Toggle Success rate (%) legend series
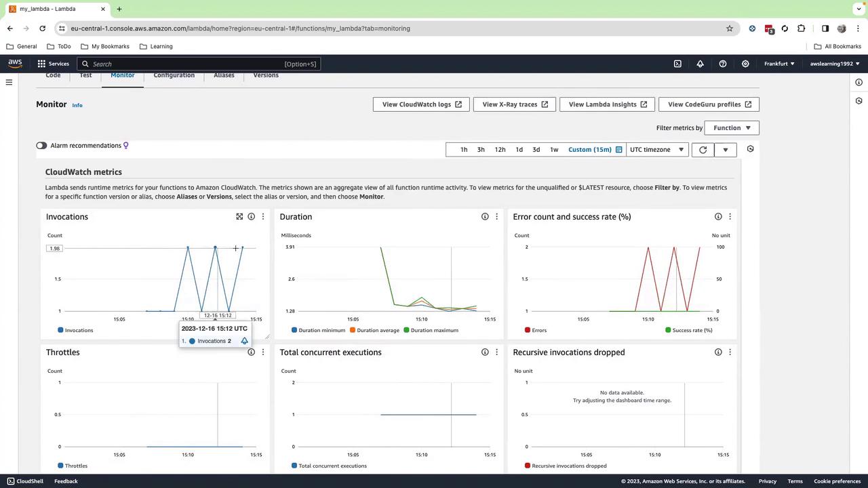Screen dimensions: 868x488 [x=688, y=331]
